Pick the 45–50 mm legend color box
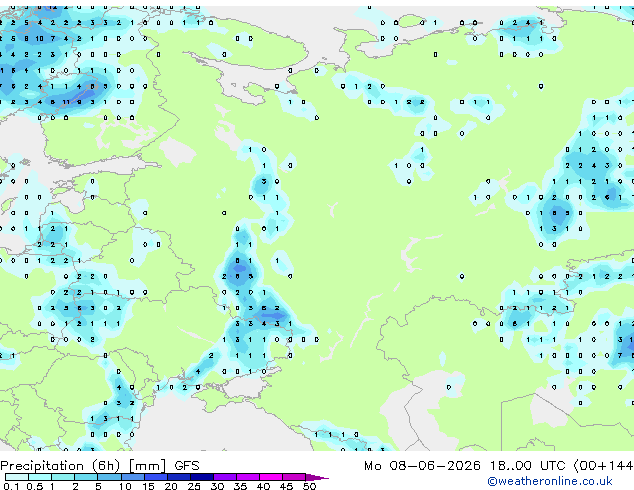Viewport: 634px width, 490px height. [294, 477]
